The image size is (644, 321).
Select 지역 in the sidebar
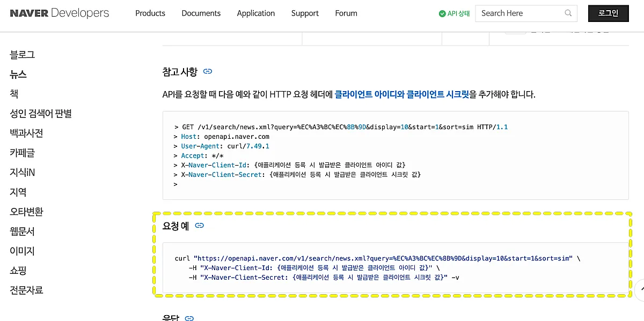pyautogui.click(x=18, y=192)
